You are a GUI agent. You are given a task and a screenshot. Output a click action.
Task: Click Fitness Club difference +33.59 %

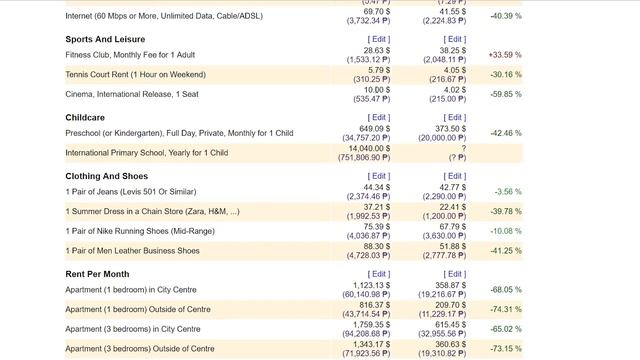[x=505, y=55]
